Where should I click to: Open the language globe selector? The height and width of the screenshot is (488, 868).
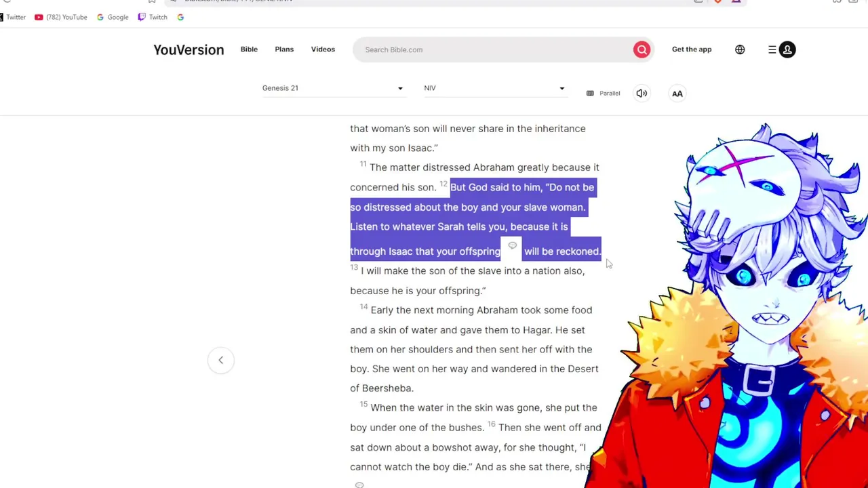[x=740, y=49]
